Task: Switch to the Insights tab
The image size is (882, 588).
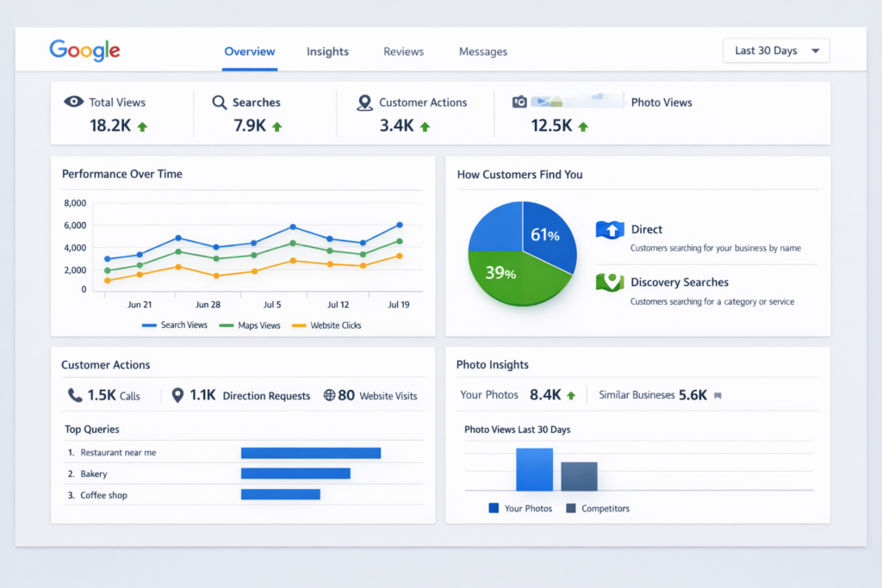Action: point(327,52)
